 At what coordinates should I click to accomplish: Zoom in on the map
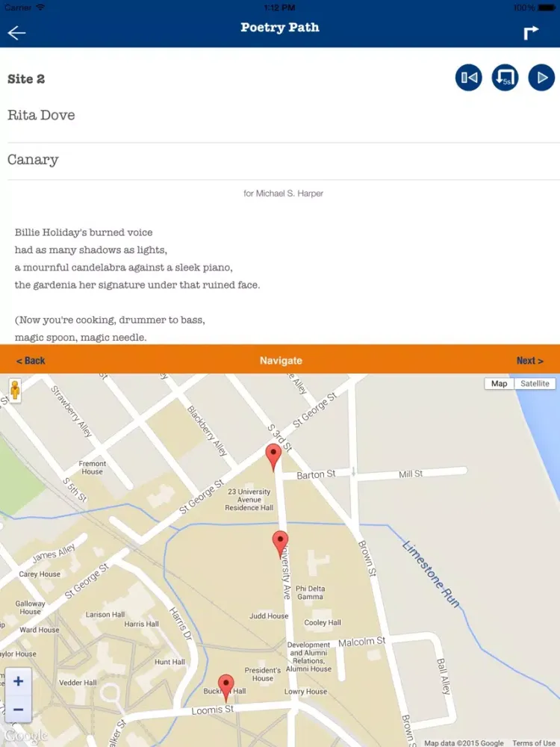[18, 681]
